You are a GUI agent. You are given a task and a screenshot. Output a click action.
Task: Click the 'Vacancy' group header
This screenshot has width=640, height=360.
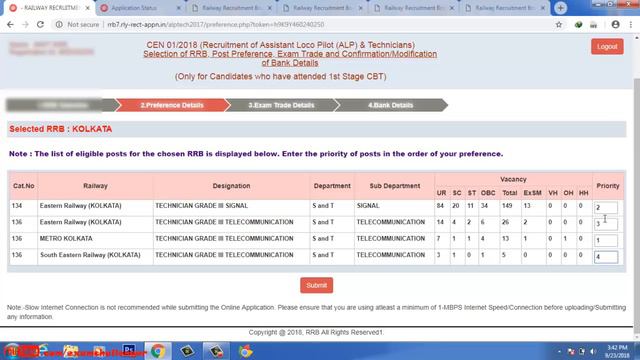pyautogui.click(x=513, y=179)
